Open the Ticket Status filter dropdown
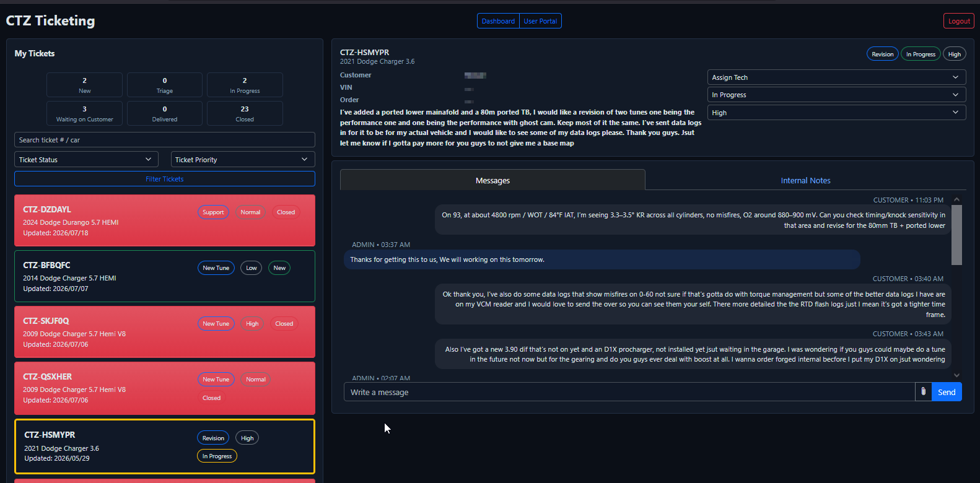The image size is (980, 483). click(86, 159)
